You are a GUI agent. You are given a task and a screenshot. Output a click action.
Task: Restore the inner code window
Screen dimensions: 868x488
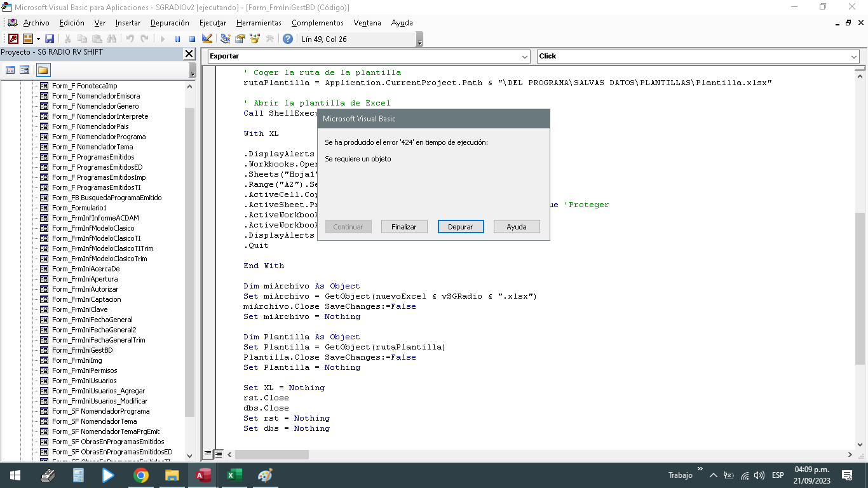(x=848, y=23)
